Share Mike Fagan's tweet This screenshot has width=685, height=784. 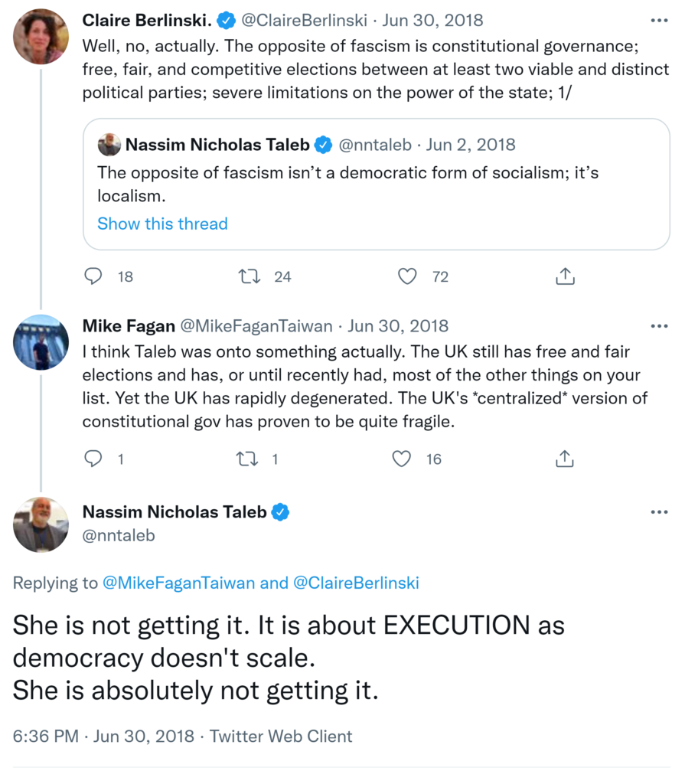[x=565, y=459]
